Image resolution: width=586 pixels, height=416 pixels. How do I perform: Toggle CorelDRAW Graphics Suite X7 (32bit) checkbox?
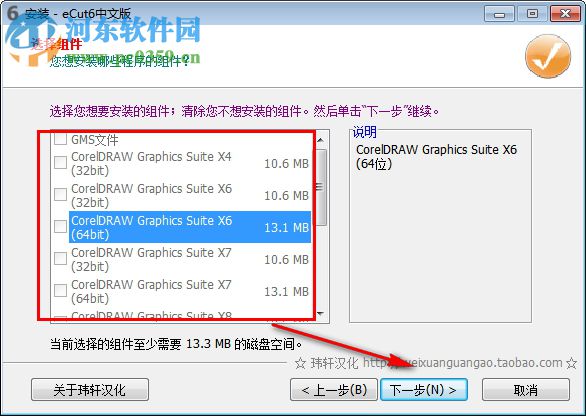(x=60, y=258)
